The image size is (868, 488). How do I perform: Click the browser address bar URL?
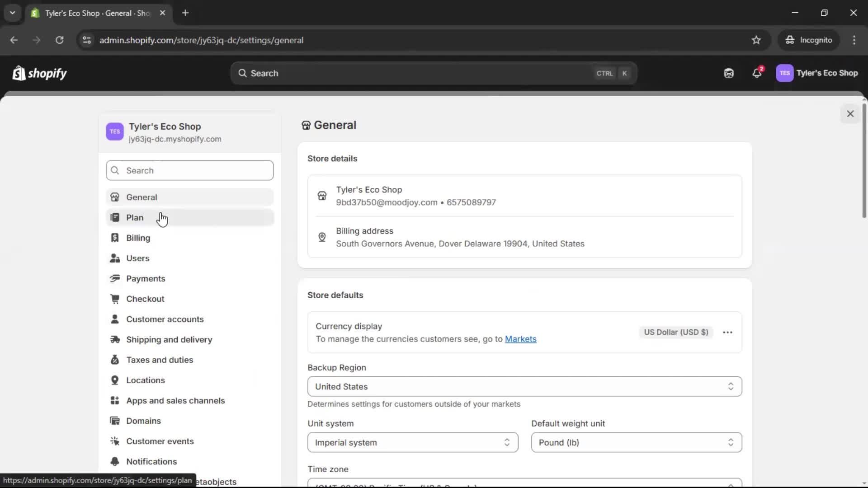[x=201, y=40]
